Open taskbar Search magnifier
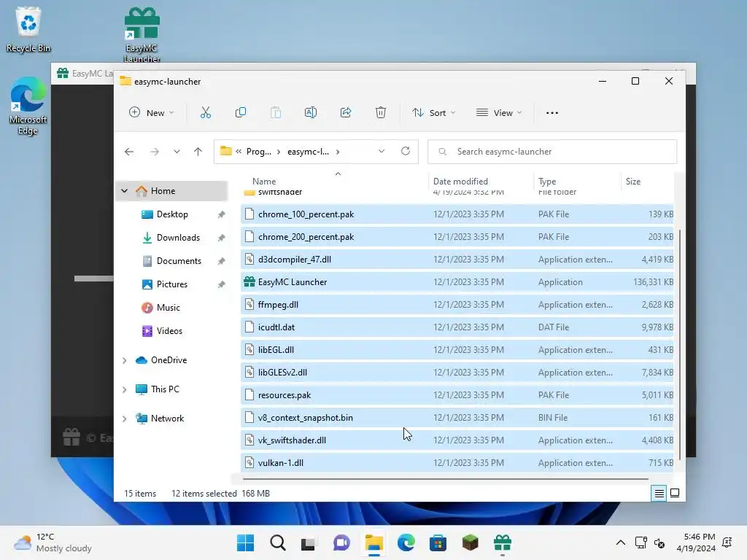Screen dimensions: 747x560 [278, 542]
